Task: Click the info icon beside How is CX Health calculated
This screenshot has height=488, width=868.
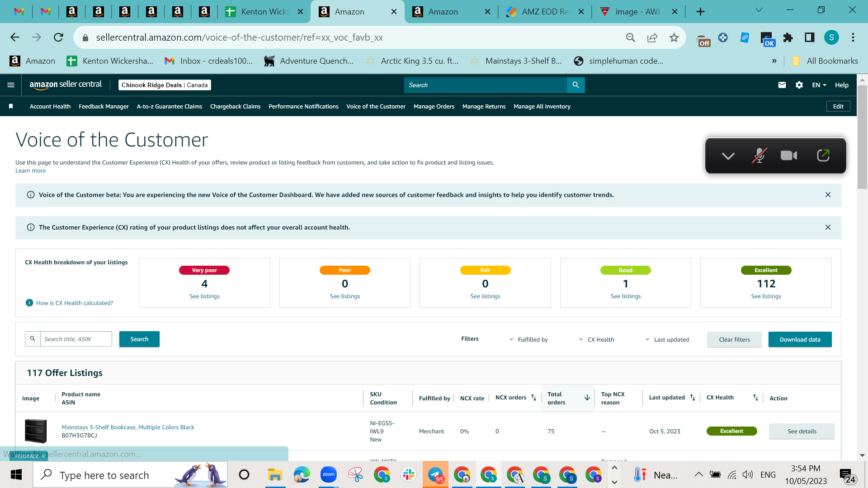Action: point(29,303)
